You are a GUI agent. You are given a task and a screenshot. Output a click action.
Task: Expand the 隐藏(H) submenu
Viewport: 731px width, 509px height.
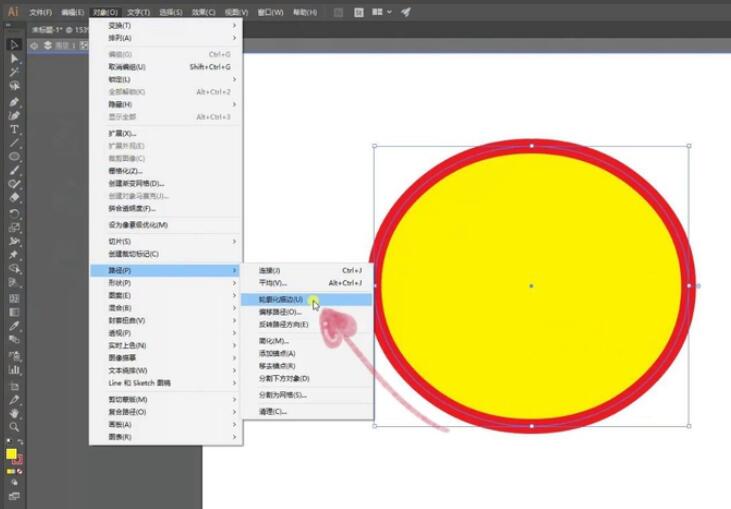(166, 104)
